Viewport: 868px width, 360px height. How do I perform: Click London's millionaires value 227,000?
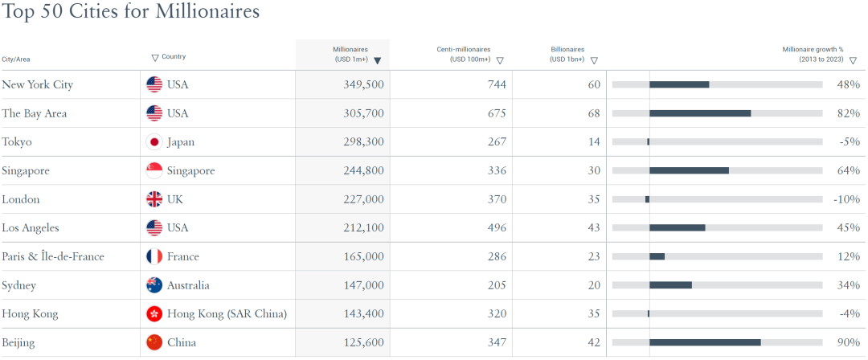362,199
